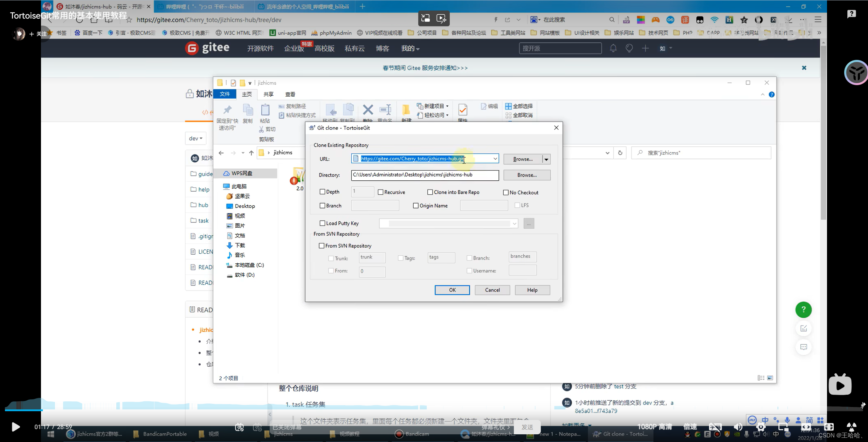Refresh the Explorer folder view
This screenshot has height=442, width=868.
[x=620, y=153]
